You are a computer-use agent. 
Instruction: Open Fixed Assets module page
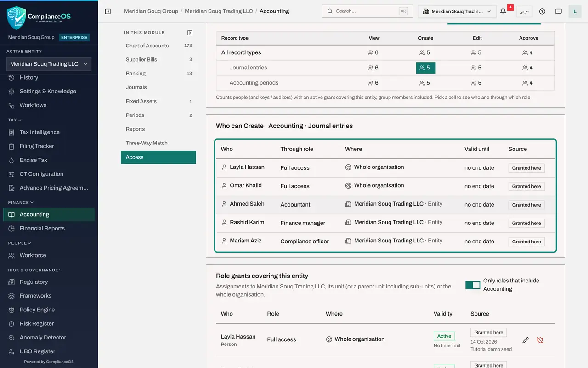click(158, 101)
